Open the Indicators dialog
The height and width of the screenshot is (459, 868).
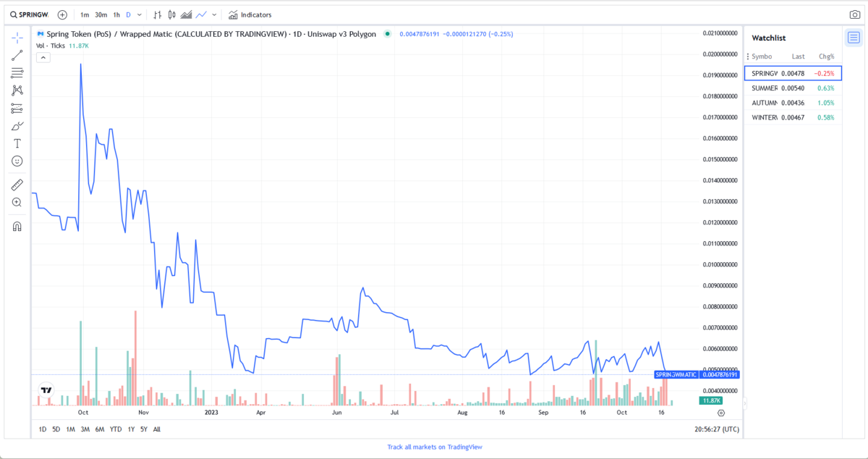(x=250, y=14)
